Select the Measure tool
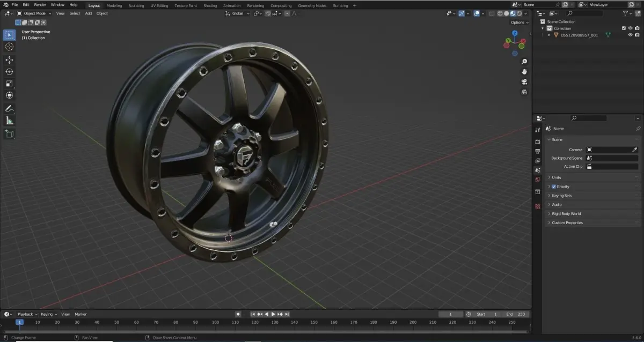 [x=9, y=121]
